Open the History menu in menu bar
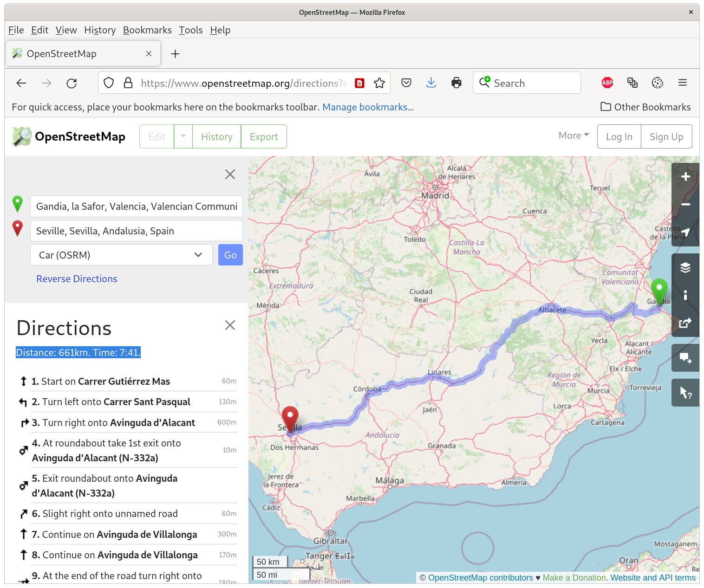 pyautogui.click(x=100, y=30)
